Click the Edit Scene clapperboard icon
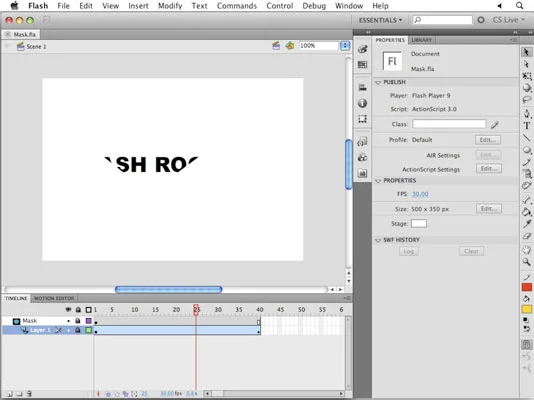 (x=276, y=46)
